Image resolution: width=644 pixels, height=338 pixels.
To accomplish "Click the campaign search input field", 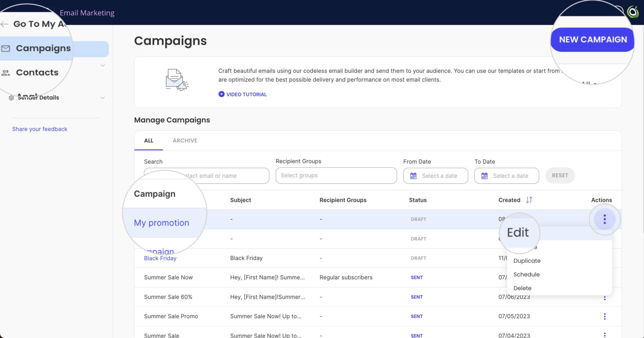I will pyautogui.click(x=207, y=176).
